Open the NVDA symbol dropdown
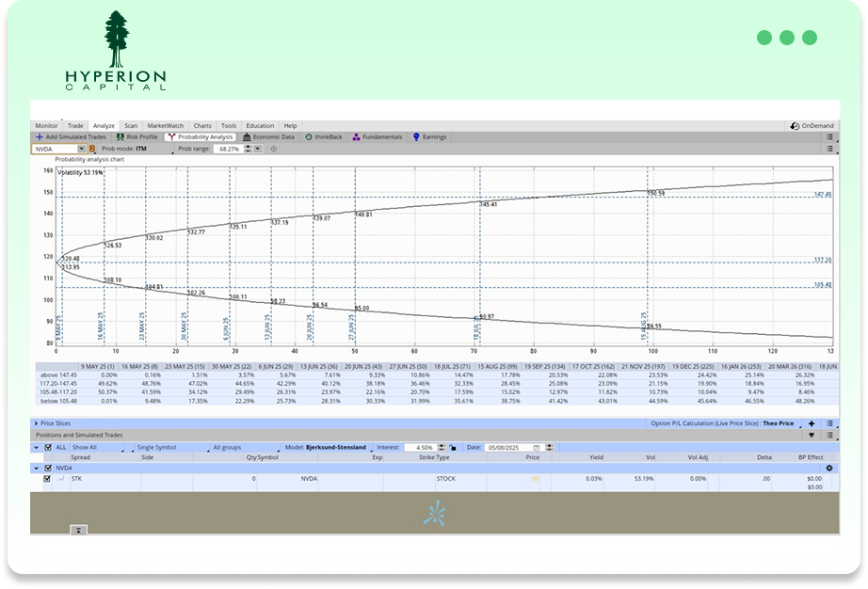This screenshot has width=868, height=589. tap(81, 149)
